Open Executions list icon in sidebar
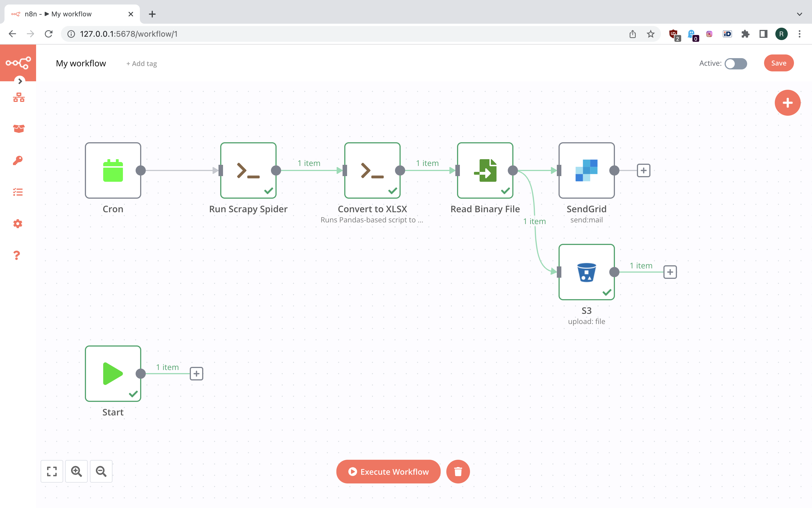 point(18,192)
